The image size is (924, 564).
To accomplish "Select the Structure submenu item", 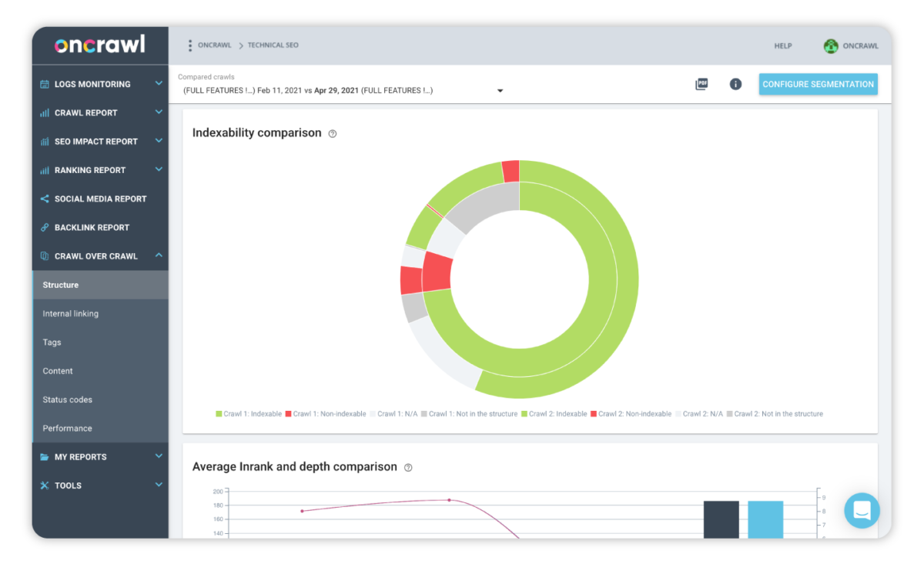I will point(101,285).
